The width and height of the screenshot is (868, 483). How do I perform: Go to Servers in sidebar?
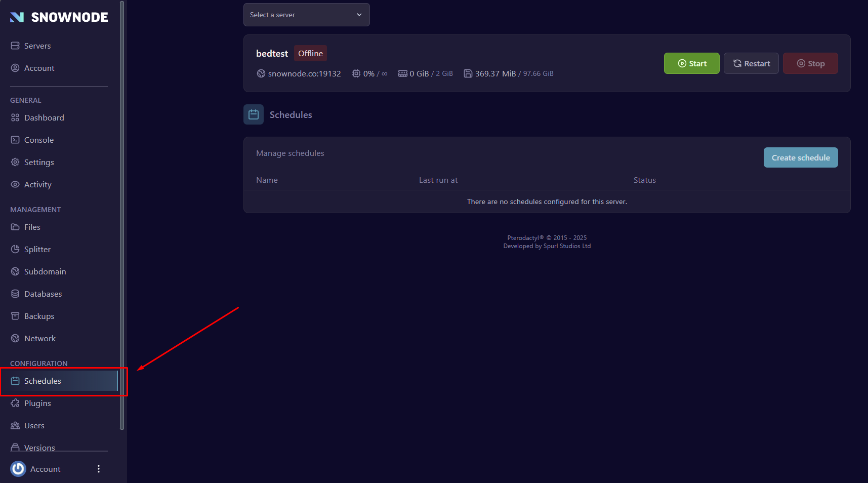click(37, 46)
